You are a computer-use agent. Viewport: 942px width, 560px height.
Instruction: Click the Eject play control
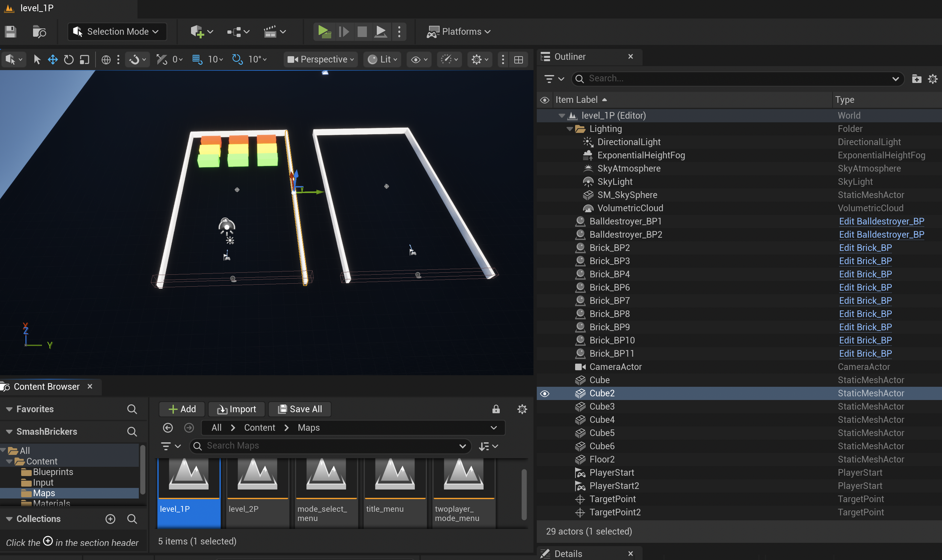pyautogui.click(x=381, y=31)
